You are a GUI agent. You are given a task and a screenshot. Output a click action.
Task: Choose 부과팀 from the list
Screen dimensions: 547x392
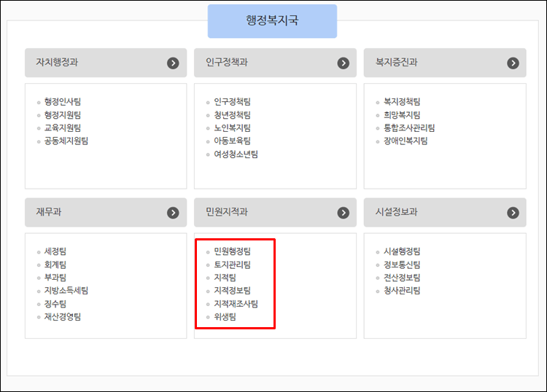[55, 278]
